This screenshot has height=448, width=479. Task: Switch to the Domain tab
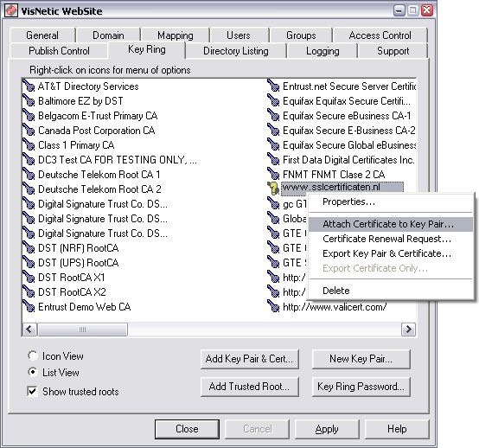[x=108, y=35]
